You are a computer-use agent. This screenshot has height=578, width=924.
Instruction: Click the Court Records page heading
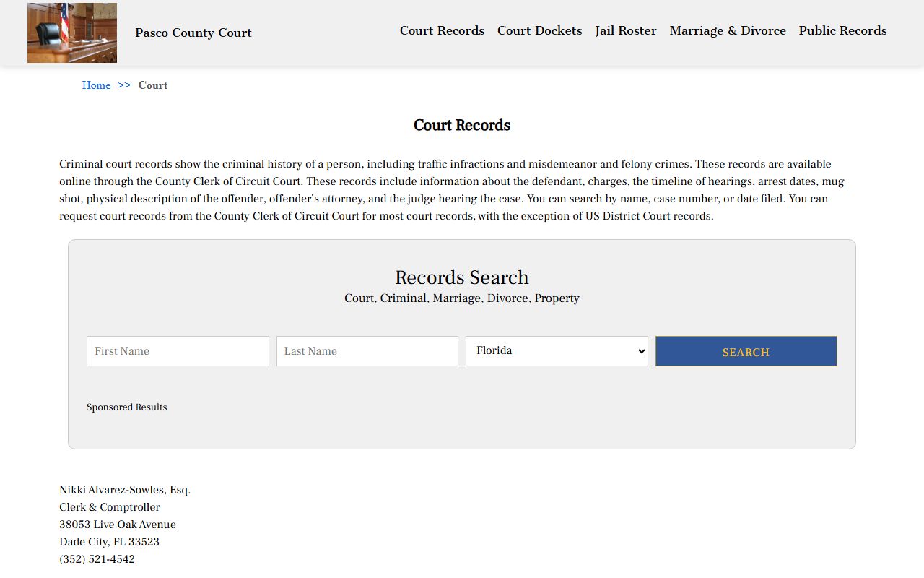click(462, 125)
